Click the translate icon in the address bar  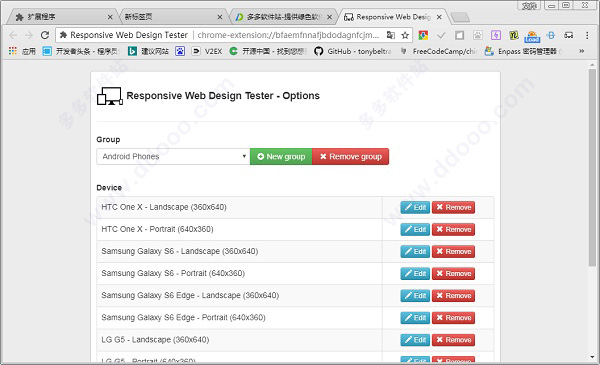[x=391, y=35]
